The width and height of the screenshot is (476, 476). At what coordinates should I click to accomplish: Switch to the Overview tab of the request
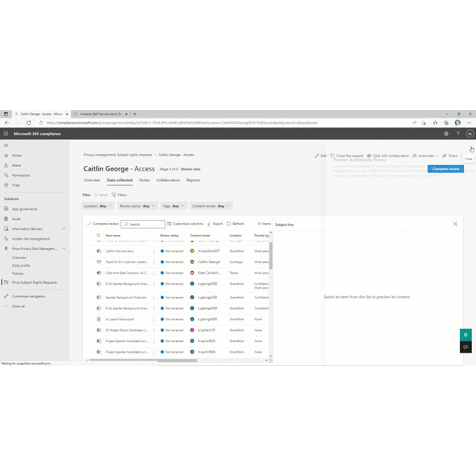[x=92, y=180]
